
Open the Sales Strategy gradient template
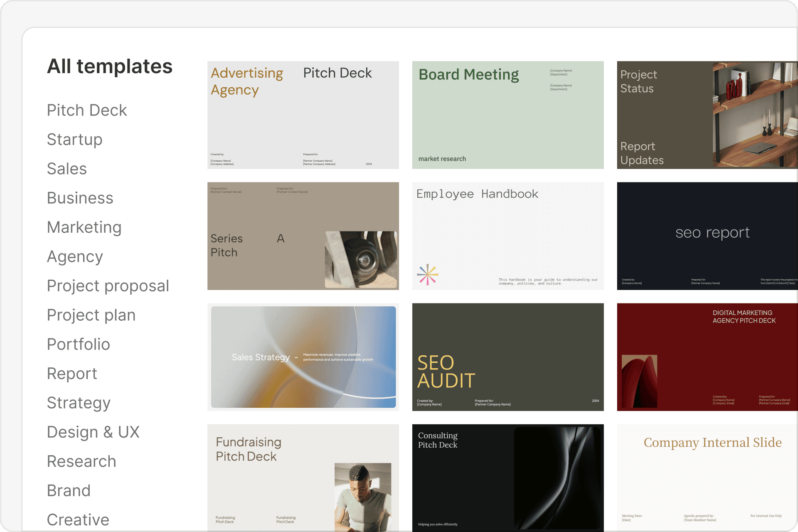[303, 357]
